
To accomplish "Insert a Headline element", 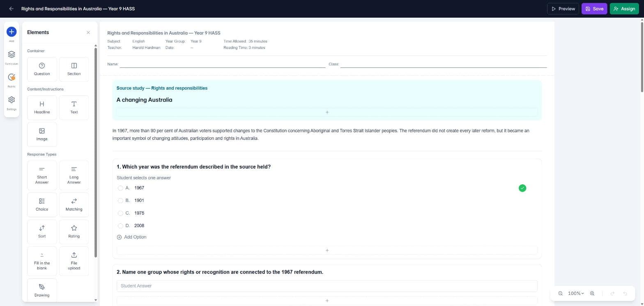I will click(x=42, y=107).
